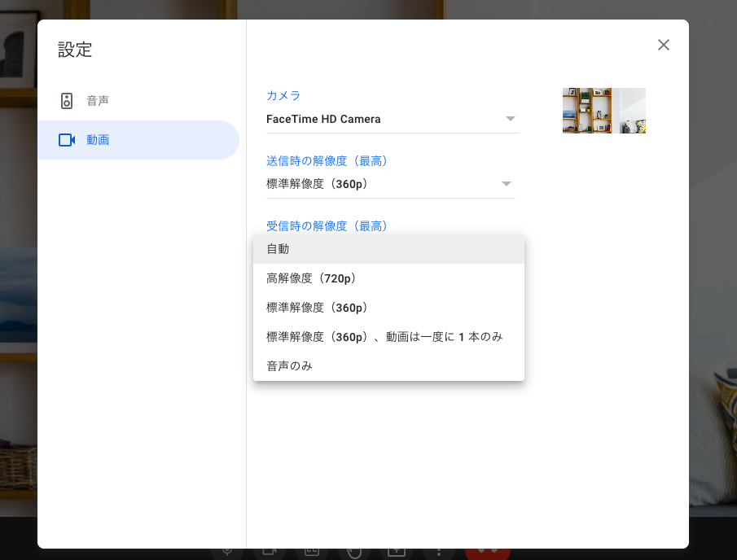Click the present screen icon
The width and height of the screenshot is (737, 560).
pyautogui.click(x=397, y=553)
